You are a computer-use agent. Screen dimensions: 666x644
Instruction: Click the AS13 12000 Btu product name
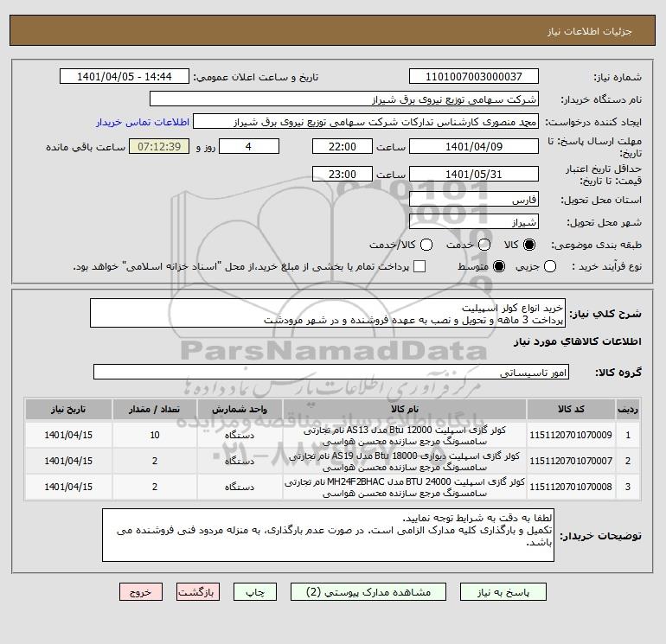(x=405, y=436)
